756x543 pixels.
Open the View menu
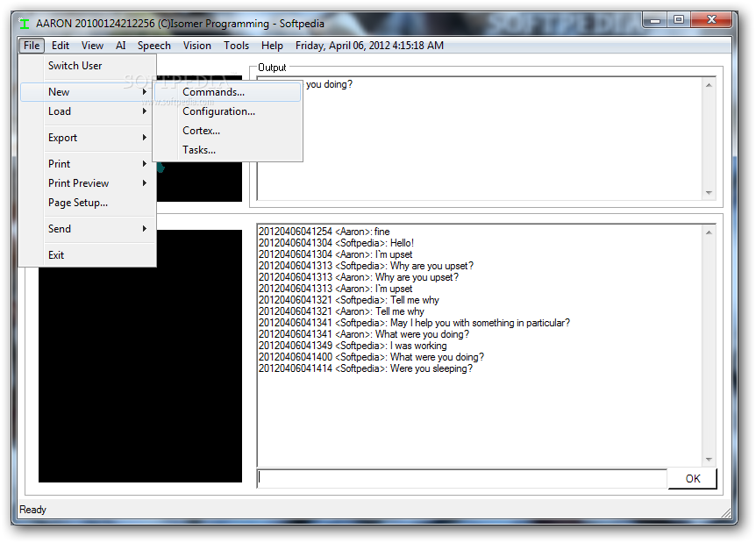pos(92,46)
